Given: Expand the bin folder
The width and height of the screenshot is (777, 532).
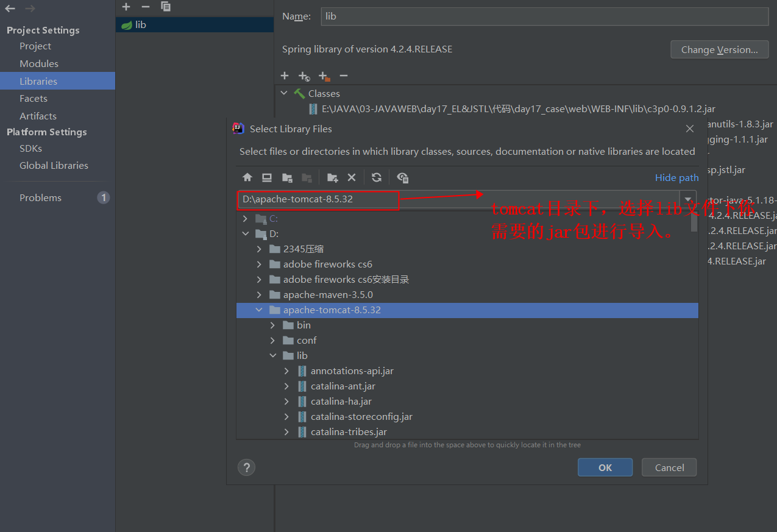Looking at the screenshot, I should 272,325.
